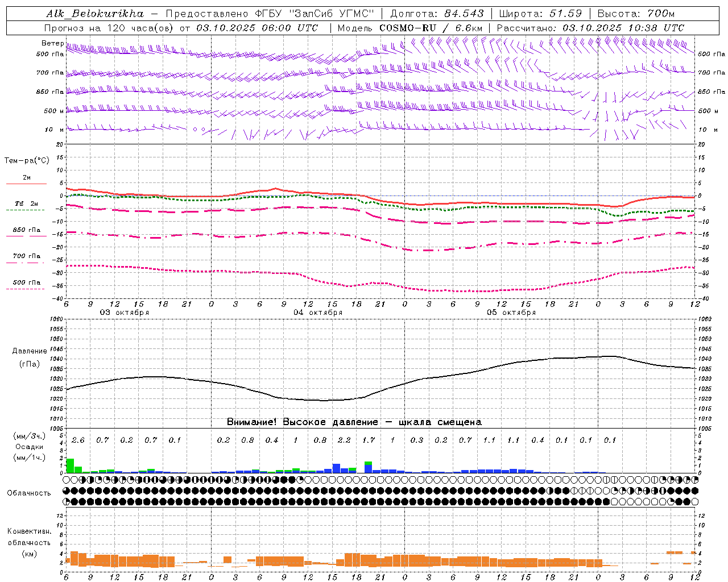
Task: Click the Тем-ра(°C) temperature axis label
Action: (x=27, y=161)
